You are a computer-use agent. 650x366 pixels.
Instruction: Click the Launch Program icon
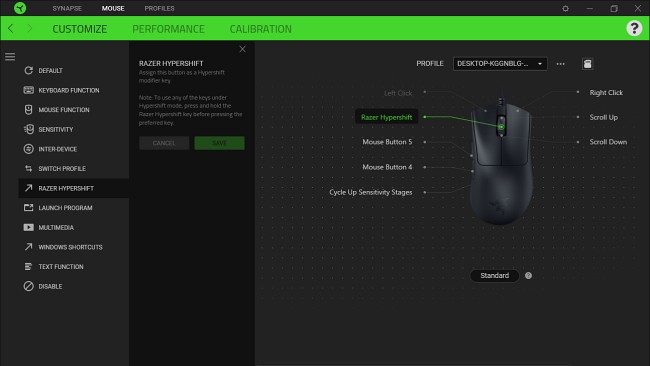28,207
